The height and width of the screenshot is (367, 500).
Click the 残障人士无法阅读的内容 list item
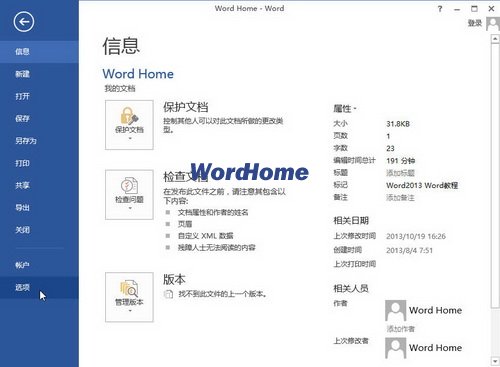point(216,248)
